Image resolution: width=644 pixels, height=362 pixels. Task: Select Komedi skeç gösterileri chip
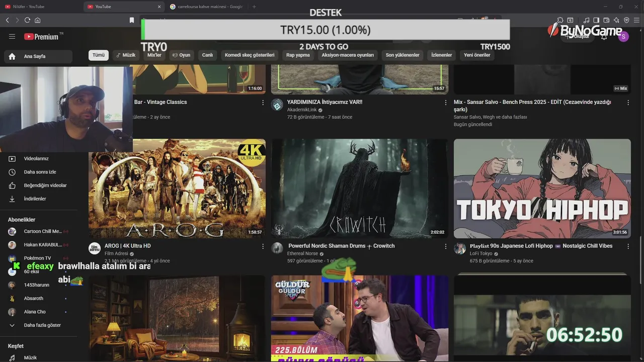point(250,55)
